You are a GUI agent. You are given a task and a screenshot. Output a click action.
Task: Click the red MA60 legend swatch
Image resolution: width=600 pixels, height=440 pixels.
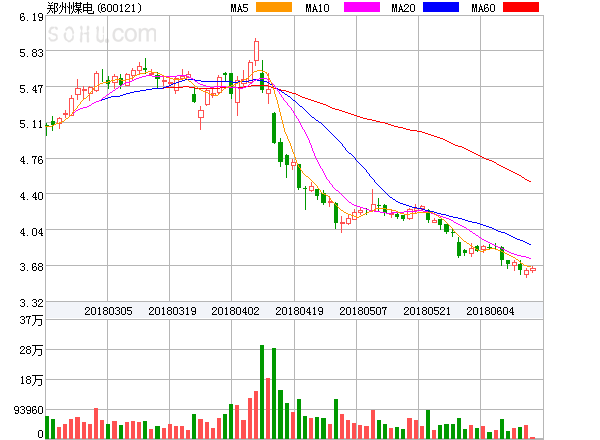coord(521,7)
